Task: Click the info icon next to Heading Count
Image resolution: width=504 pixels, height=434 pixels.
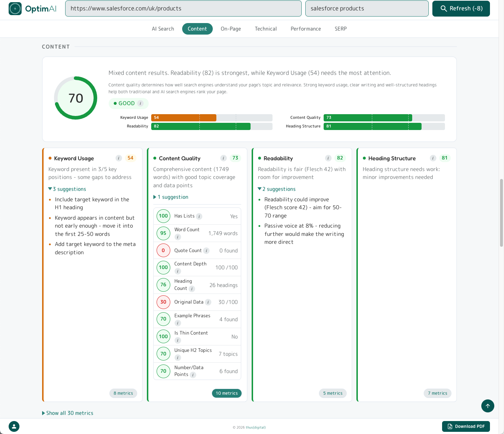Action: (x=192, y=289)
